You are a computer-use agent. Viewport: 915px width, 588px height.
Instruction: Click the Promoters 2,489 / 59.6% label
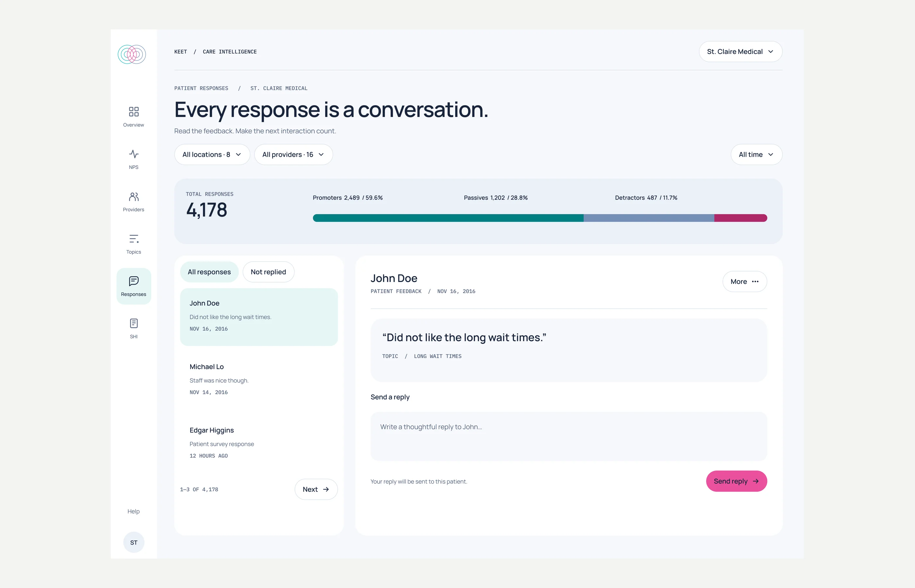(347, 198)
